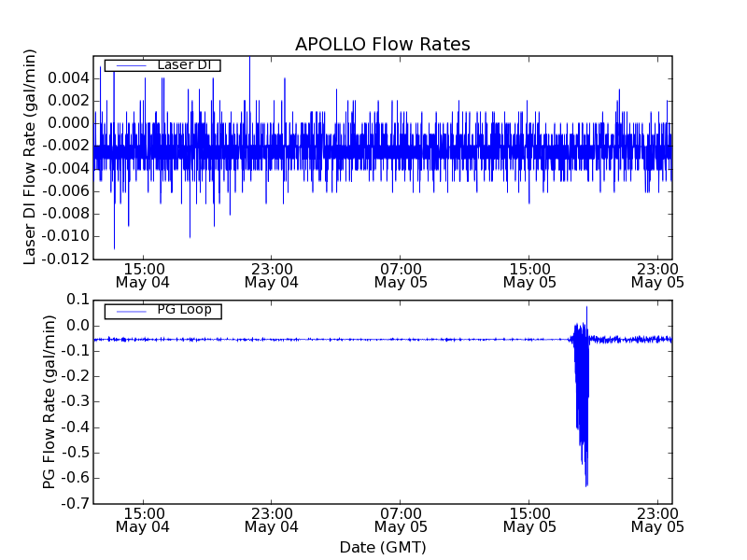
Task: Select the "PG Loop" legend label
Action: coord(183,310)
